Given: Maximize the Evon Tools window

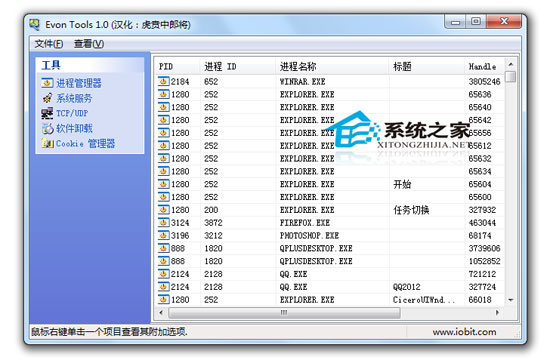Looking at the screenshot, I should [x=476, y=22].
